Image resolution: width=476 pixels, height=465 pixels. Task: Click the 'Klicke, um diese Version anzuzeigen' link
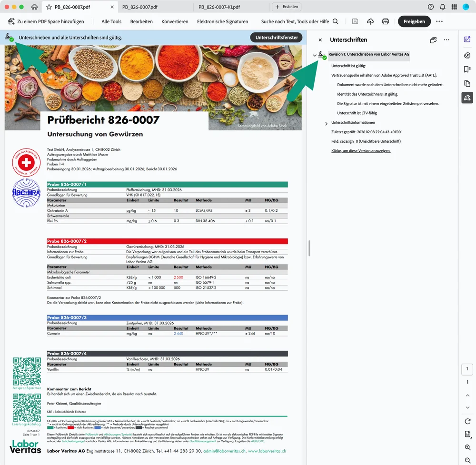[x=361, y=151]
